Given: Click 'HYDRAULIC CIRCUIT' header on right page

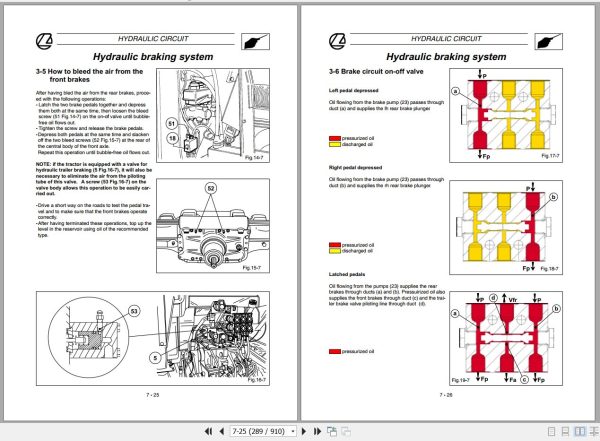Looking at the screenshot, I should [446, 39].
